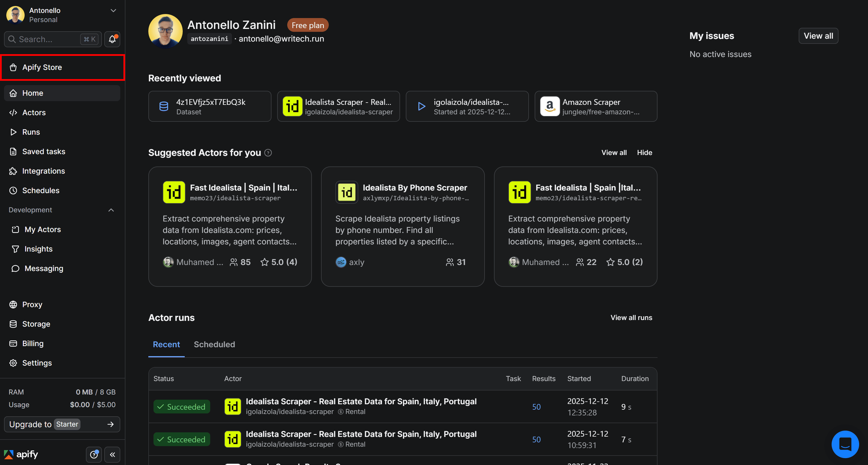
Task: Open the notification bell
Action: (112, 39)
